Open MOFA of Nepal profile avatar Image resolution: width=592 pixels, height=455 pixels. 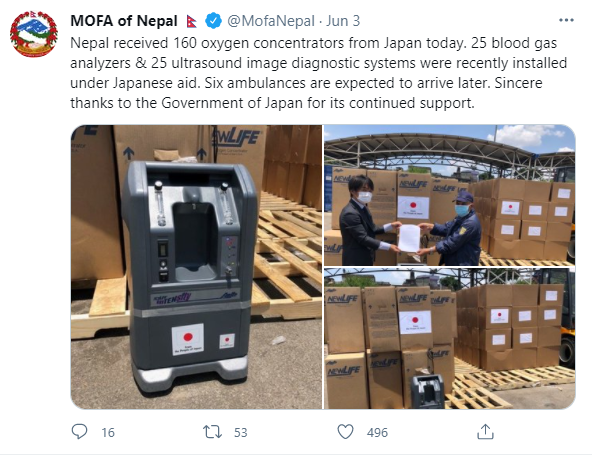coord(34,34)
